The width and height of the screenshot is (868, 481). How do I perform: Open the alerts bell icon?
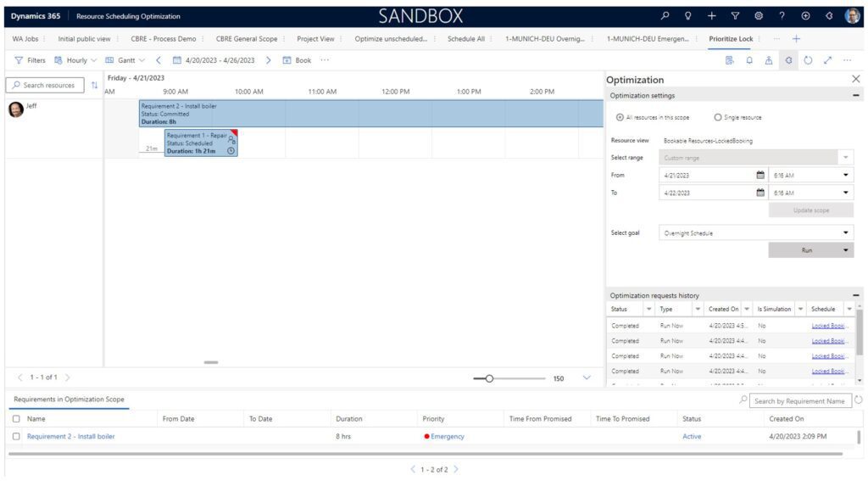click(749, 60)
